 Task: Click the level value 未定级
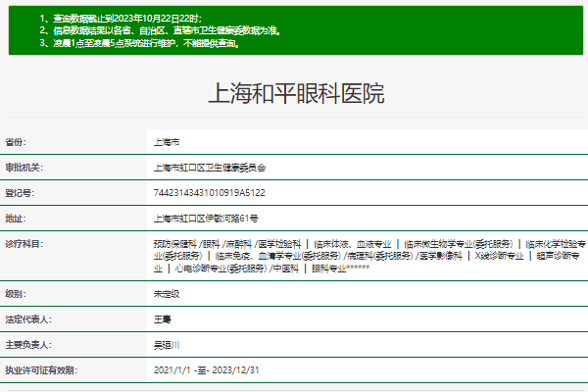click(167, 294)
